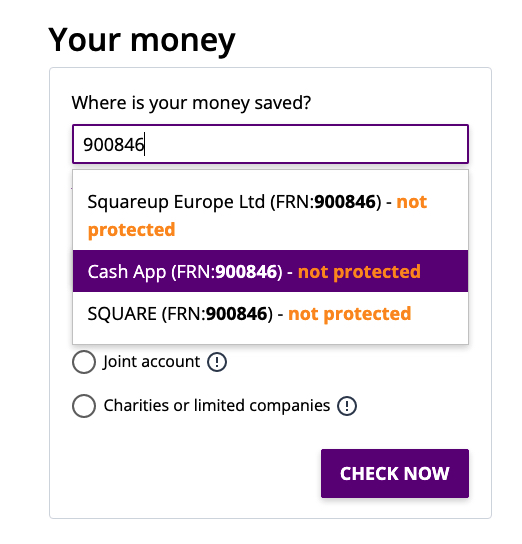Choose the highlighted Cash App suggestion
This screenshot has height=544, width=522.
tap(270, 271)
